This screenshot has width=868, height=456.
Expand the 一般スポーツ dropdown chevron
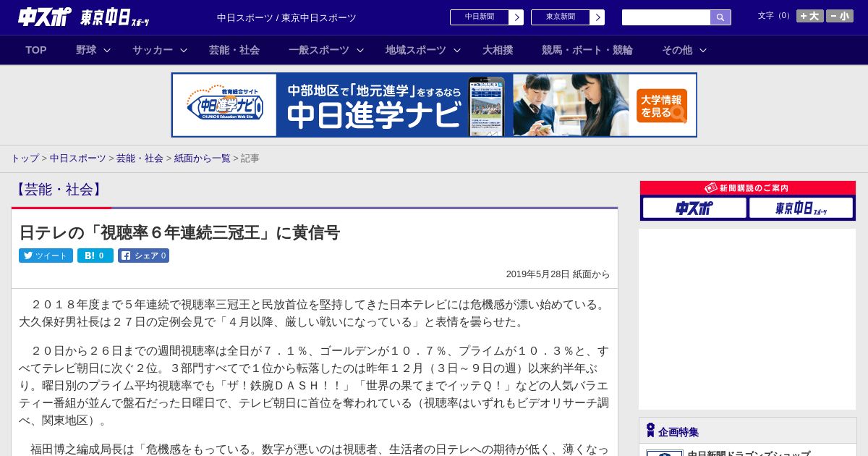(360, 50)
